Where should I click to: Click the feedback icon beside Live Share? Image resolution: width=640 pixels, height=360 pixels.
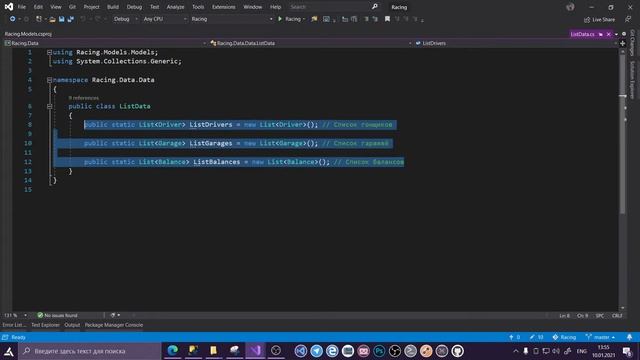pyautogui.click(x=628, y=19)
